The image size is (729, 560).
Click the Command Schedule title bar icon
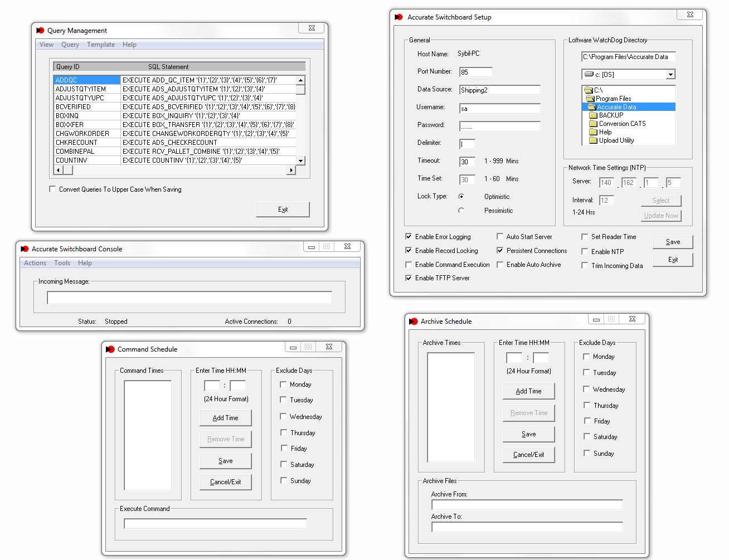click(110, 349)
